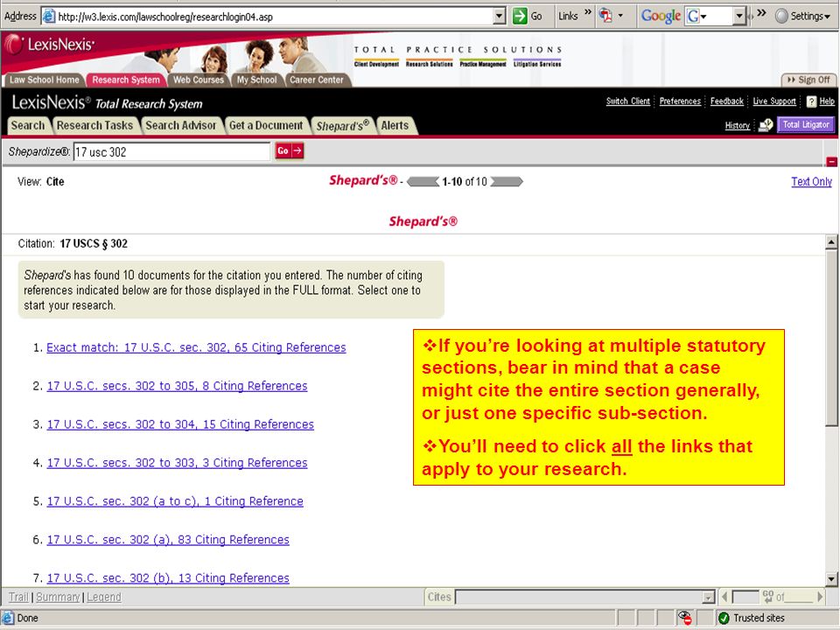
Task: Open the address bar URL dropdown
Action: [500, 16]
